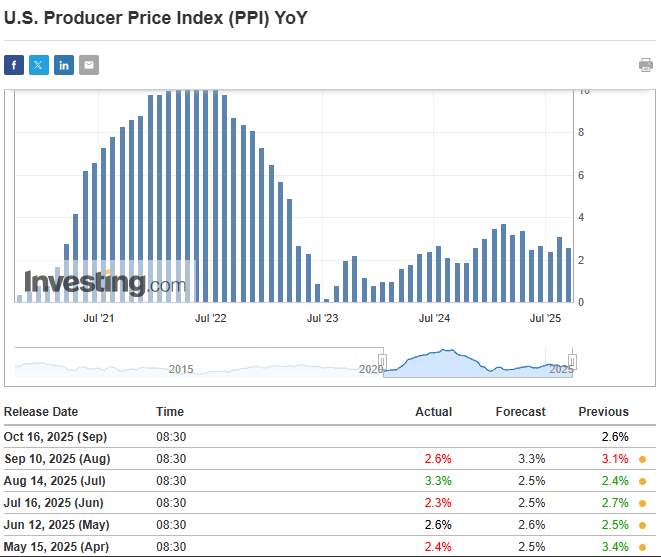Image resolution: width=661 pixels, height=557 pixels.
Task: Click orange dot in Sep 10, 2025 row
Action: click(x=642, y=459)
